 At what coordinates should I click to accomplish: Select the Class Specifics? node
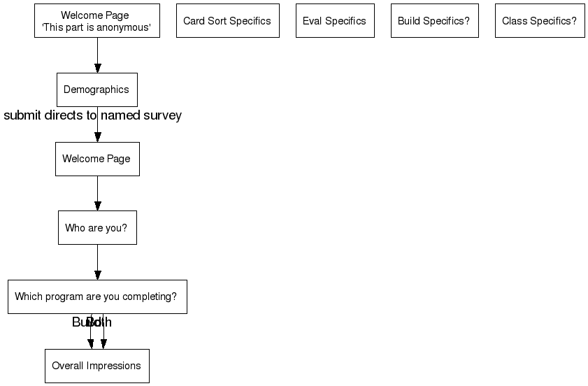539,21
